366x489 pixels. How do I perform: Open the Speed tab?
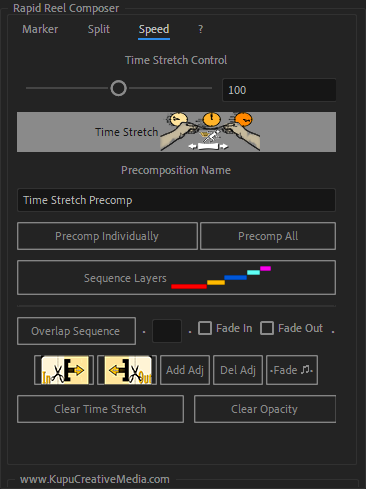[x=154, y=29]
